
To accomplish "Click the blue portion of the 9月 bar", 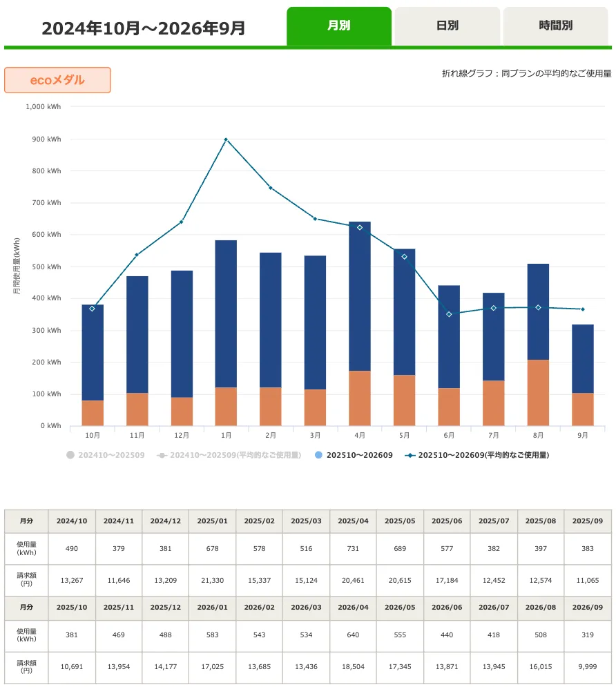I will (583, 358).
